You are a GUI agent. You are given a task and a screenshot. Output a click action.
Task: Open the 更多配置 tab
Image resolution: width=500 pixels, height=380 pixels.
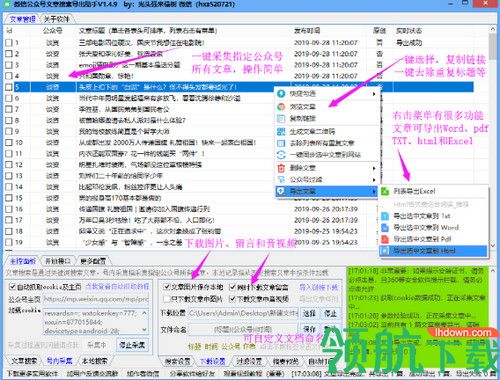coord(93,261)
